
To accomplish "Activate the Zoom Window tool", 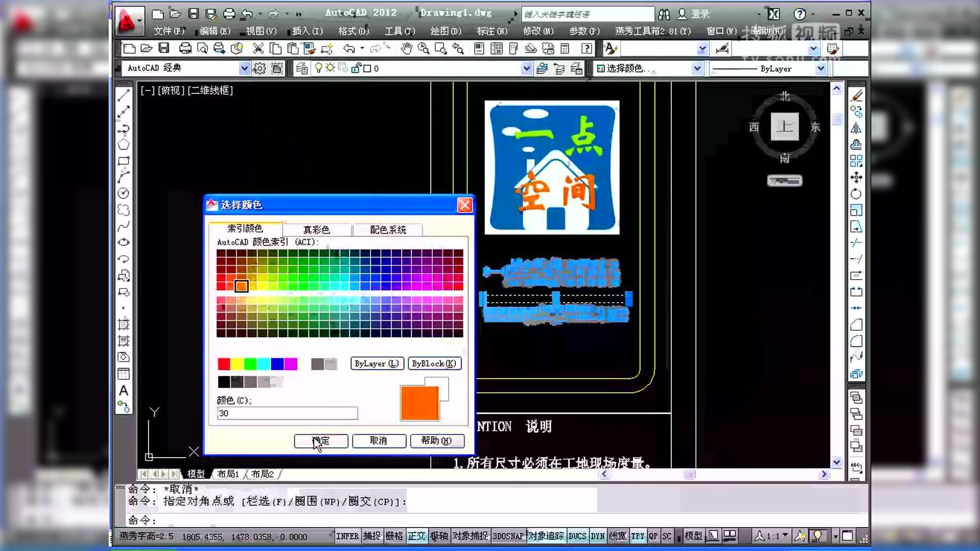I will tap(439, 48).
